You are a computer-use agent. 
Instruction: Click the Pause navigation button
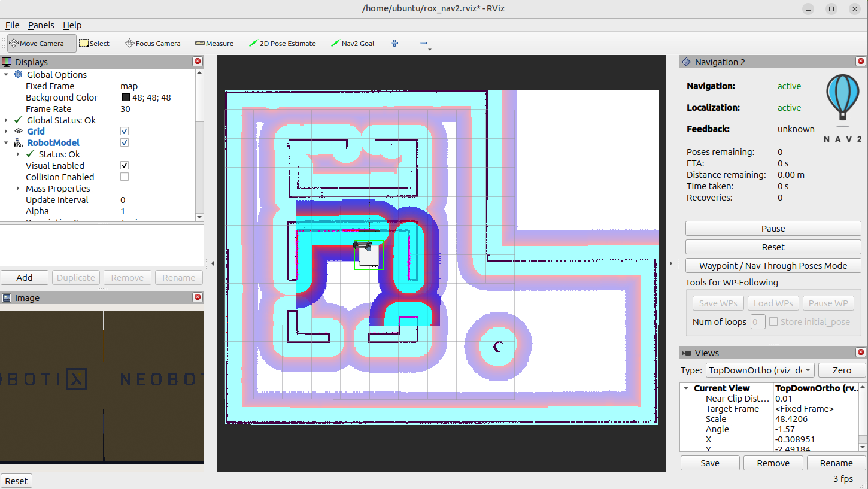click(773, 228)
